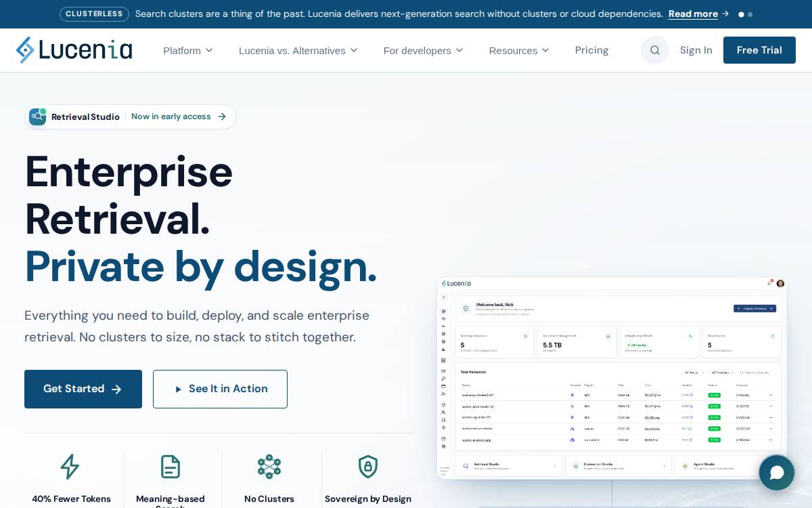Click the document icon above Meaning-based
Screen dimensions: 812x508
171,467
